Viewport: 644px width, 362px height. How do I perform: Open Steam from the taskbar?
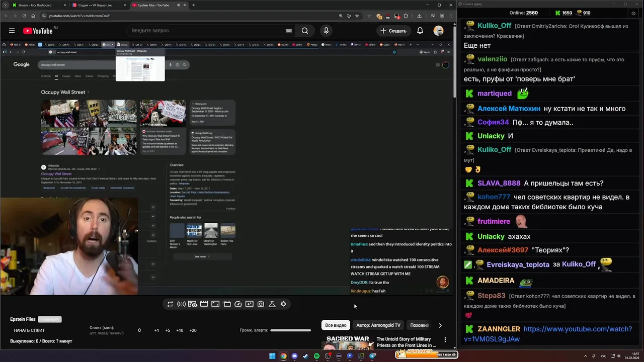point(305,356)
